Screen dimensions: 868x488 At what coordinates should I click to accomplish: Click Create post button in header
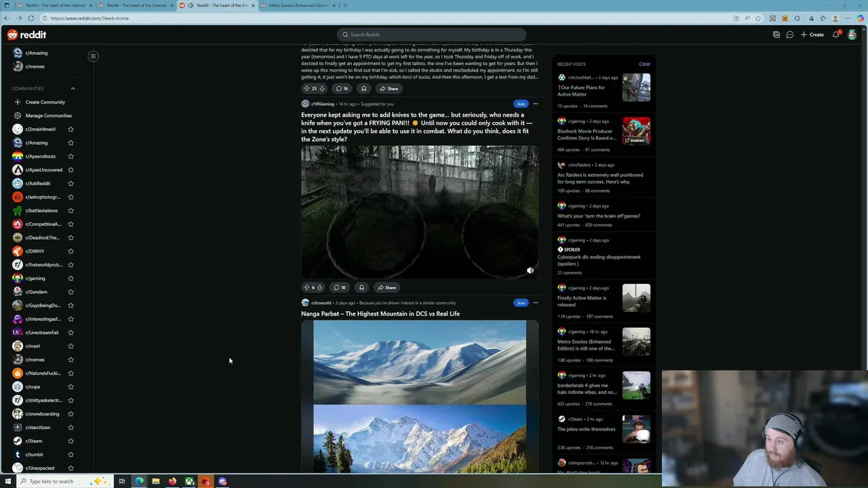812,35
